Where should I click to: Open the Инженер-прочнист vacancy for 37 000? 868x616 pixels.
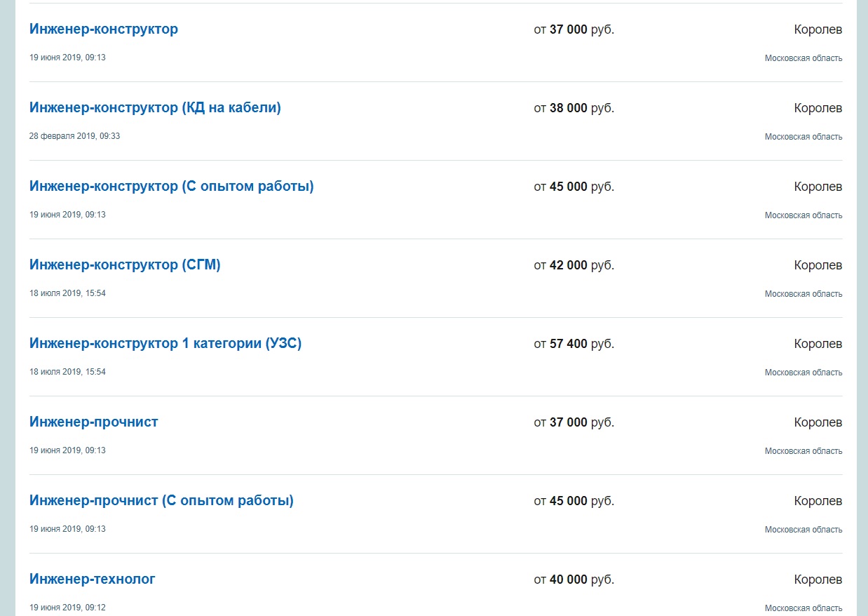pos(94,422)
